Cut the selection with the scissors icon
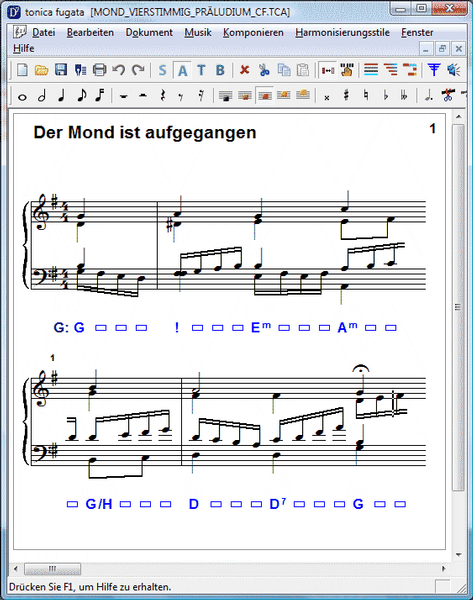Image resolution: width=473 pixels, height=600 pixels. pyautogui.click(x=264, y=70)
